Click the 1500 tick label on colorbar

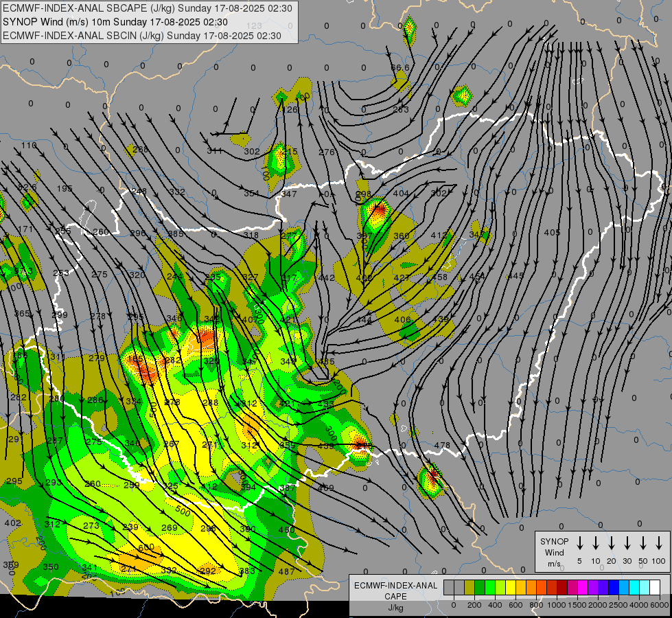click(577, 605)
